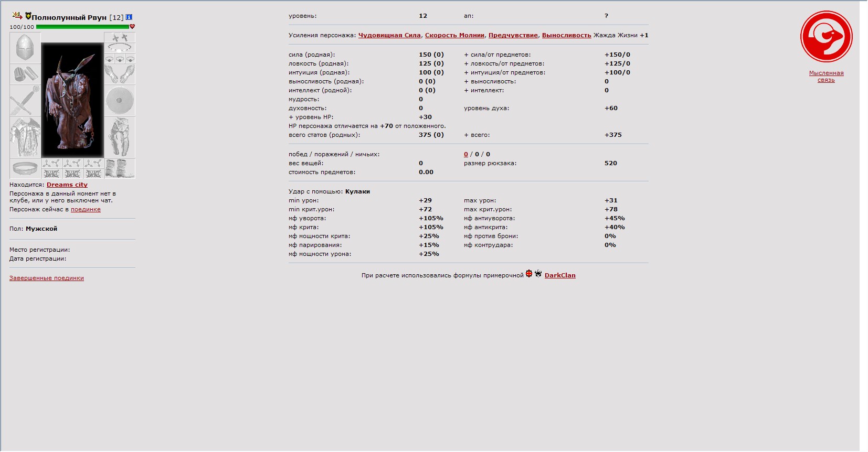Click the мф антикрита value +40%
The image size is (868, 452).
(615, 227)
